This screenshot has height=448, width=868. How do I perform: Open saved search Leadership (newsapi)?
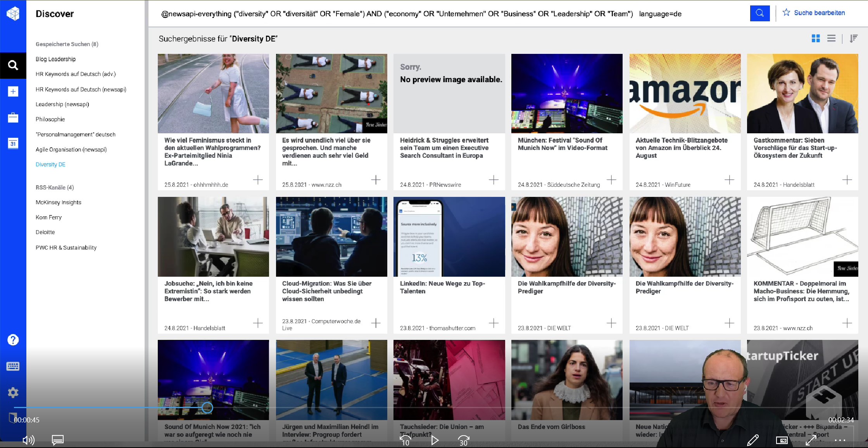(62, 104)
